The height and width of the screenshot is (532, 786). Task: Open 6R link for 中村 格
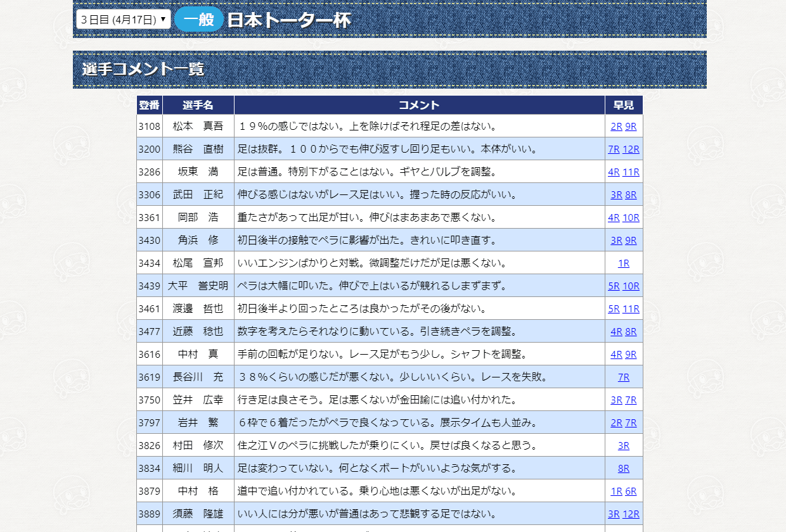(631, 491)
